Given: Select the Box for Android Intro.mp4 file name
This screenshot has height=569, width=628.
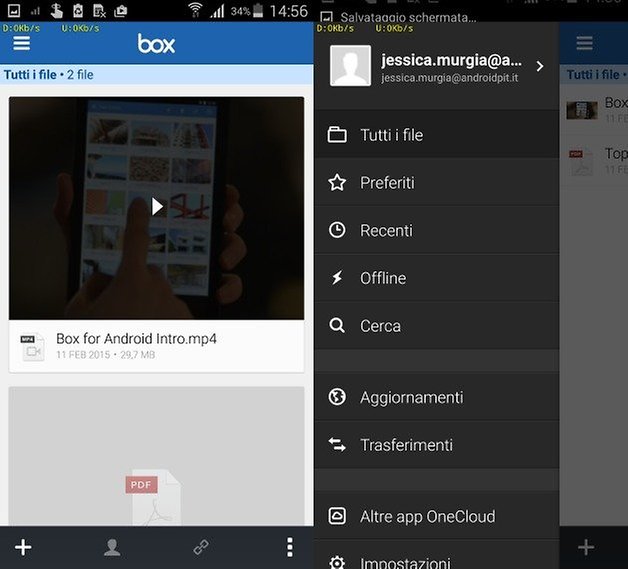Looking at the screenshot, I should [x=136, y=339].
